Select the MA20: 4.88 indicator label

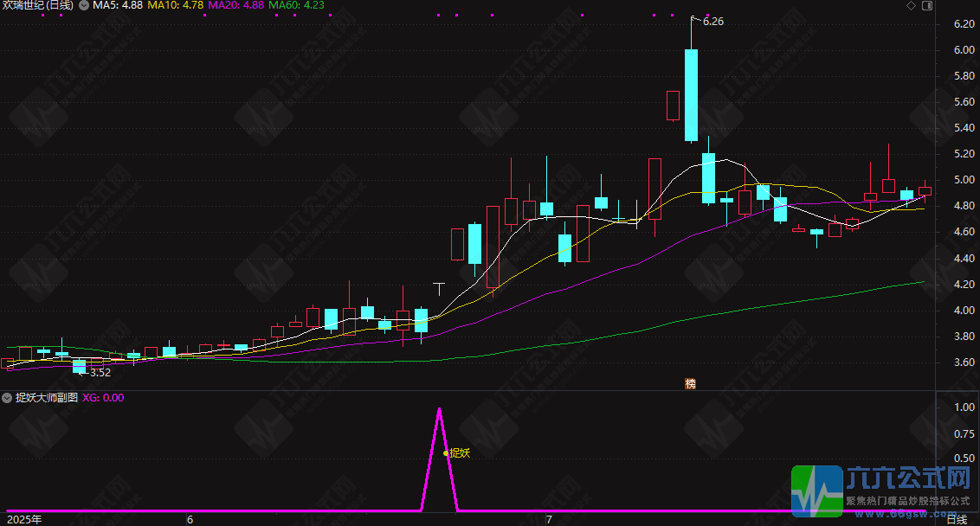[236, 5]
